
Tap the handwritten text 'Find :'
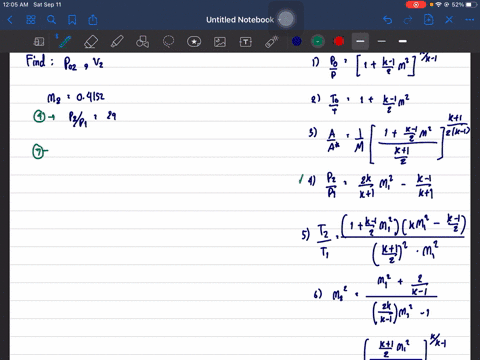click(40, 62)
